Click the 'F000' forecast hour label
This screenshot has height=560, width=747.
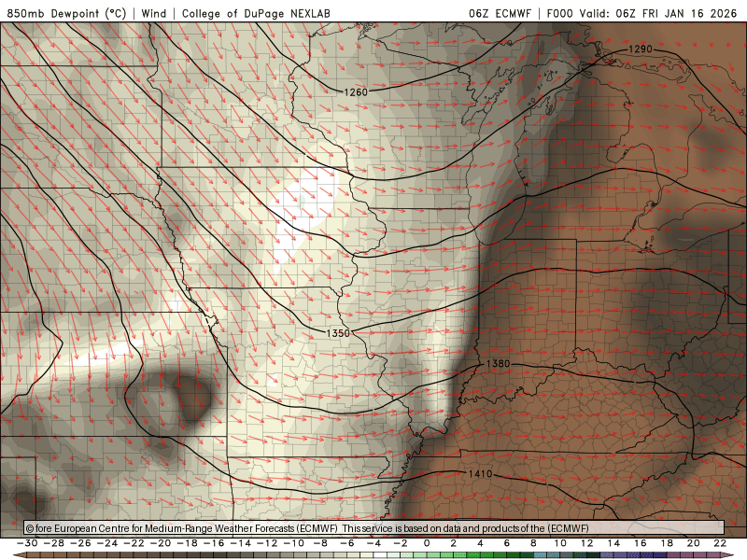559,13
